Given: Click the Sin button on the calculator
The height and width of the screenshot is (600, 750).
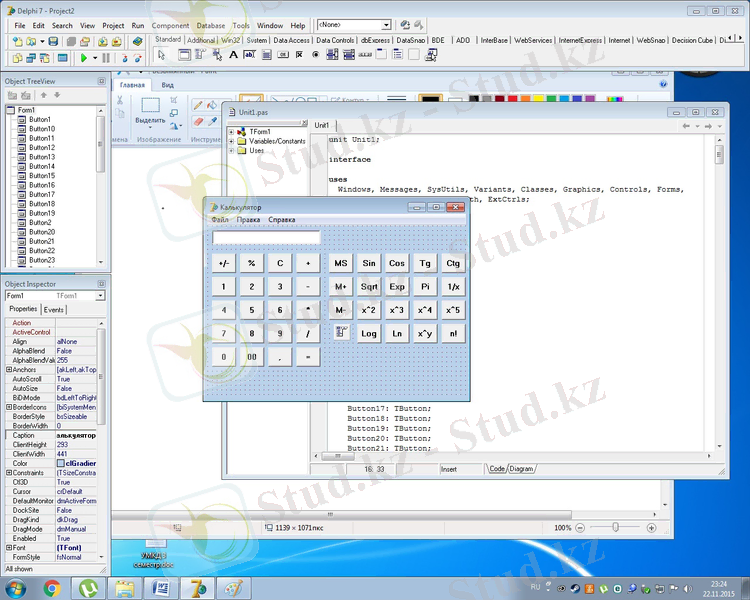Looking at the screenshot, I should click(x=369, y=263).
